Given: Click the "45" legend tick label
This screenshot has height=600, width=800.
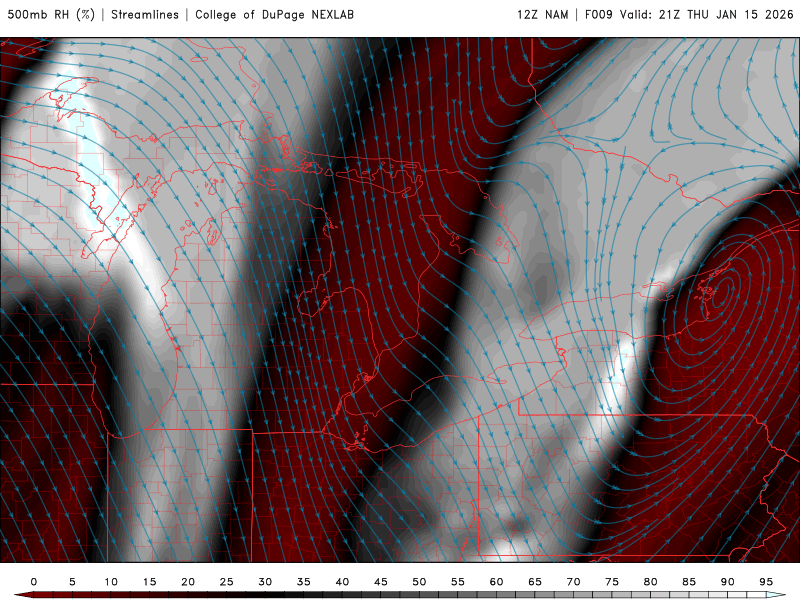Looking at the screenshot, I should click(381, 582).
